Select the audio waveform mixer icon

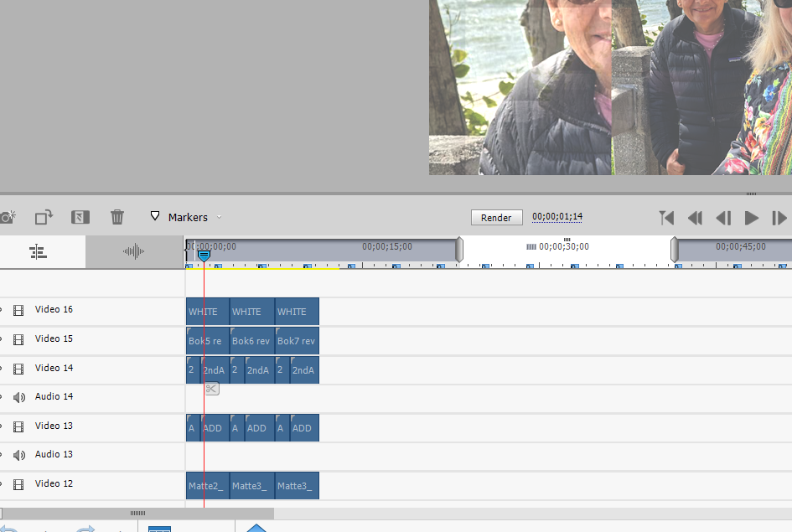133,251
